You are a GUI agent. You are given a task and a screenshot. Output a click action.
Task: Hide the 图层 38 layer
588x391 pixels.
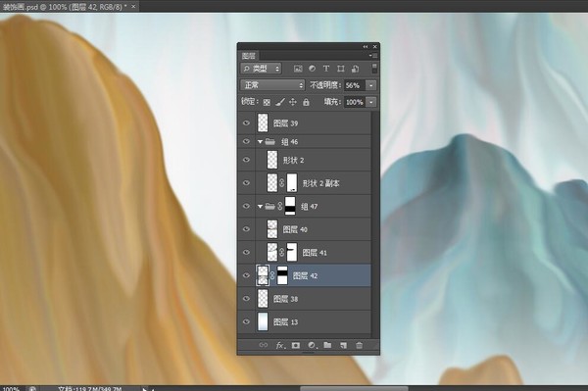[x=246, y=299]
